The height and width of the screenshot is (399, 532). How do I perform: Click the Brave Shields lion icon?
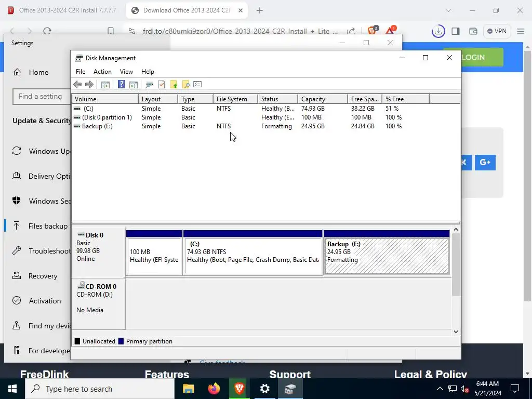[x=372, y=31]
